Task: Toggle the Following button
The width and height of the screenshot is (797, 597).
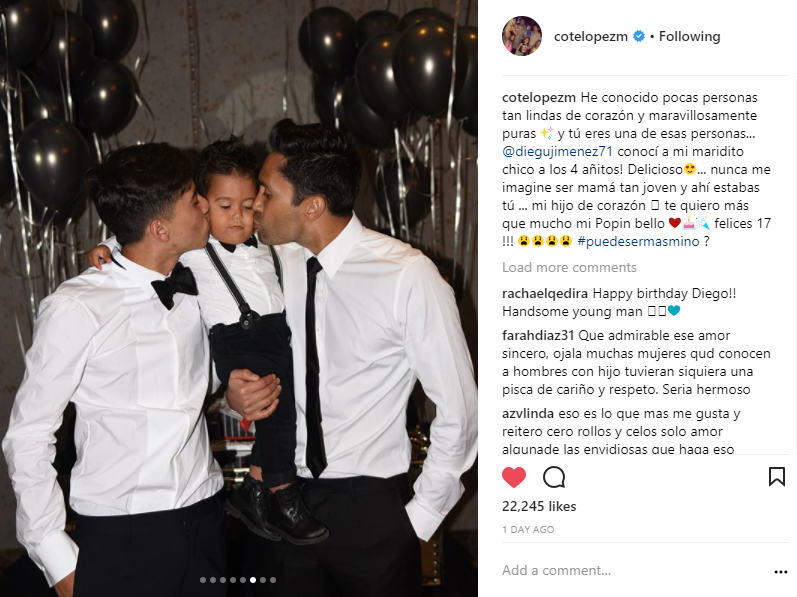Action: pos(689,37)
